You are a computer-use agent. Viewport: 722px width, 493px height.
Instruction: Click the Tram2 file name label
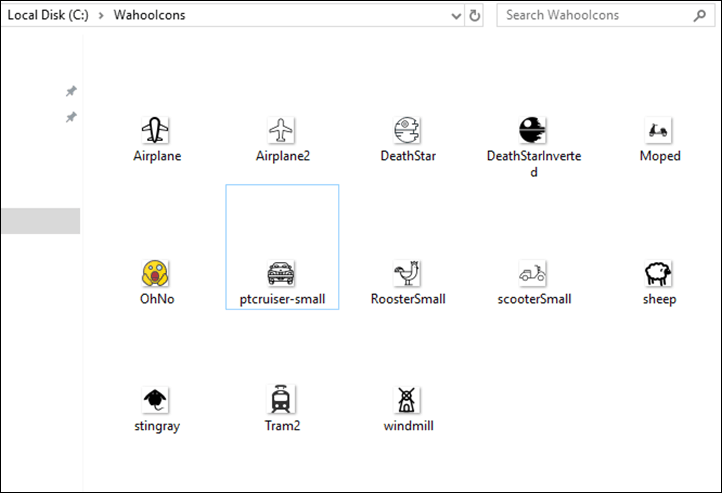pos(282,425)
